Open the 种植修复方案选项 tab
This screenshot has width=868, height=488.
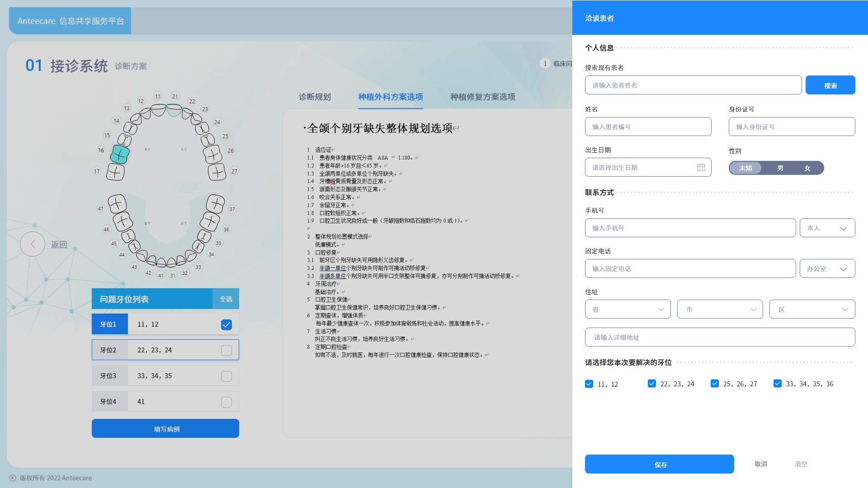coord(482,97)
